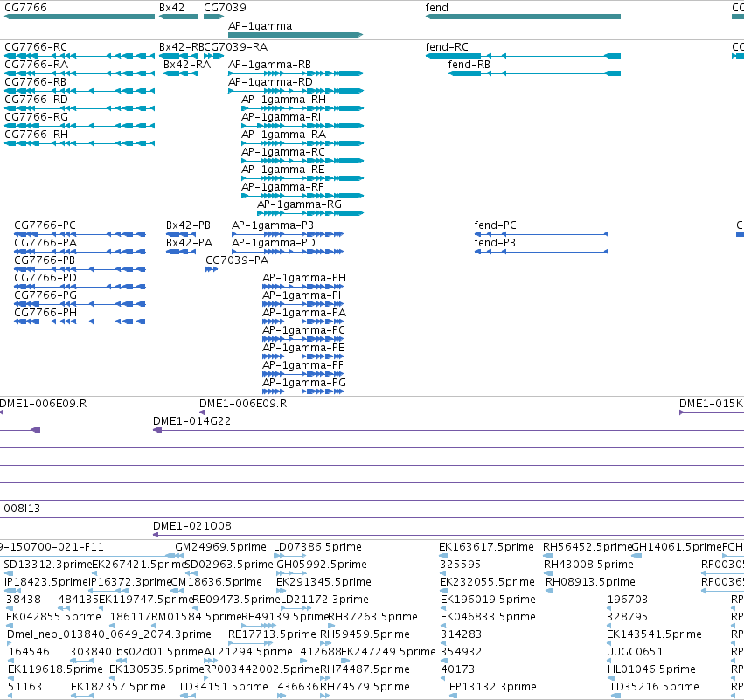Image resolution: width=744 pixels, height=700 pixels.
Task: Click the AP-1gamma-PG protein label
Action: pyautogui.click(x=304, y=383)
